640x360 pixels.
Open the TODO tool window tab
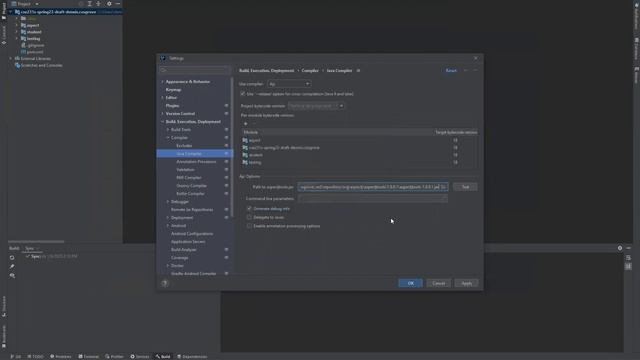pyautogui.click(x=36, y=357)
